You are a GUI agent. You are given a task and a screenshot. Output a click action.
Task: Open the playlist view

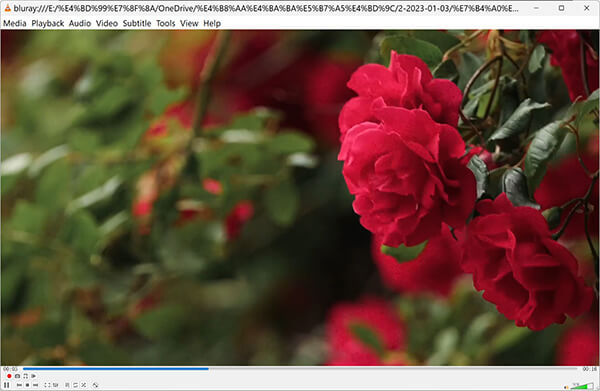[67, 385]
